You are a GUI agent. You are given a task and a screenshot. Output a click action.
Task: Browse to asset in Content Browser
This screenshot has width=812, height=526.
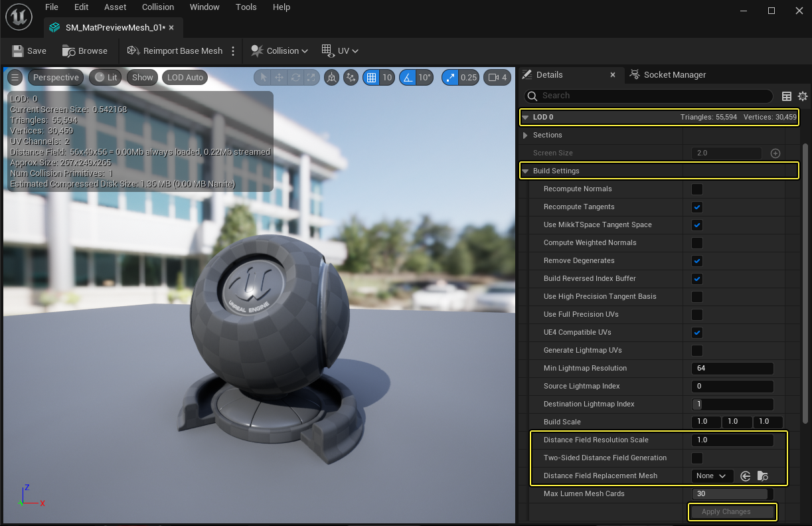click(x=84, y=50)
